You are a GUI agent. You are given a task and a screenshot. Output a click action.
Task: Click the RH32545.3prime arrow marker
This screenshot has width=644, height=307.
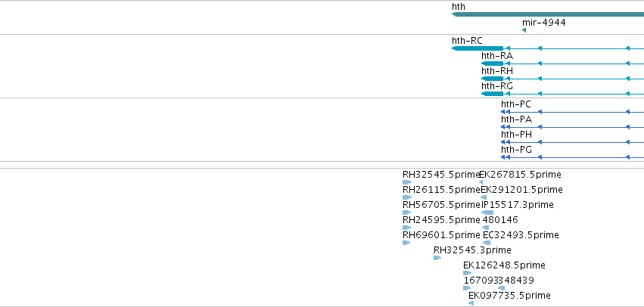coord(437,258)
